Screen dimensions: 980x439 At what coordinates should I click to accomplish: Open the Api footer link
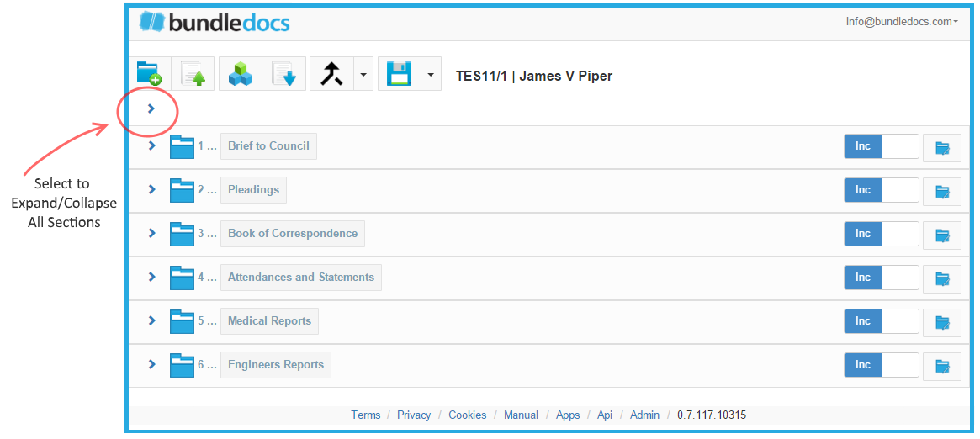pos(605,415)
